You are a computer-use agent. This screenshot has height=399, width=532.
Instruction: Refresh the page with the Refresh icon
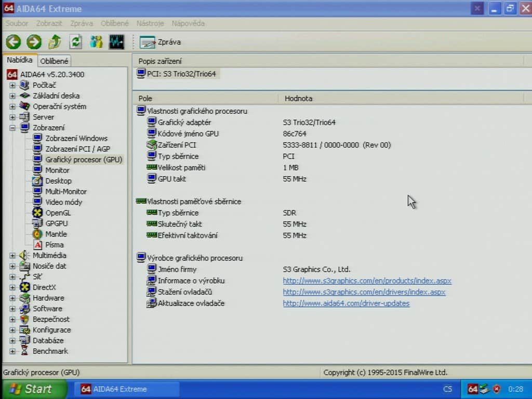pyautogui.click(x=75, y=42)
